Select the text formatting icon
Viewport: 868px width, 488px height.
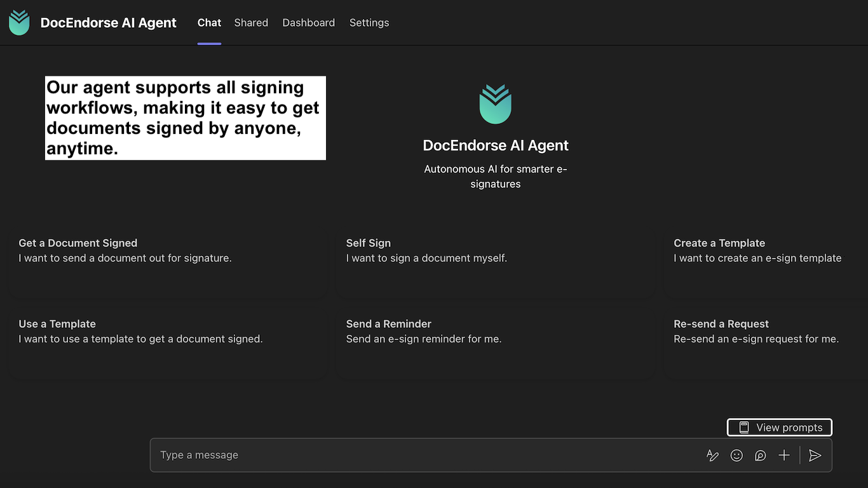(712, 455)
